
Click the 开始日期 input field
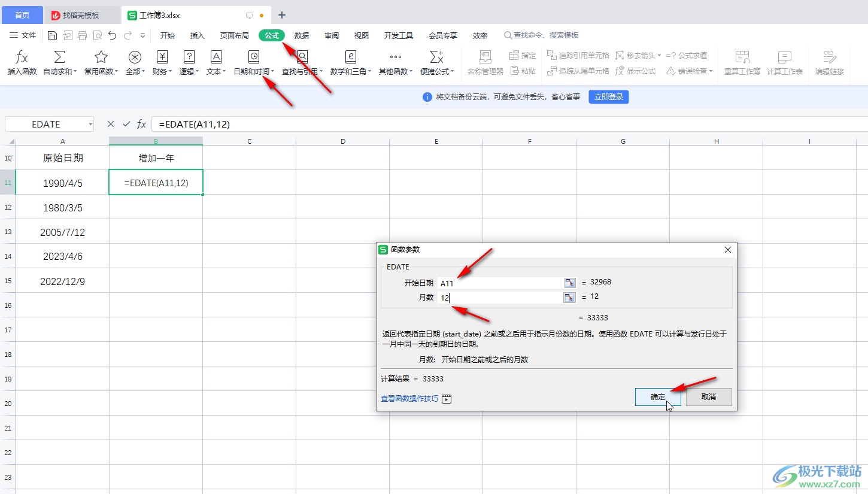click(500, 283)
